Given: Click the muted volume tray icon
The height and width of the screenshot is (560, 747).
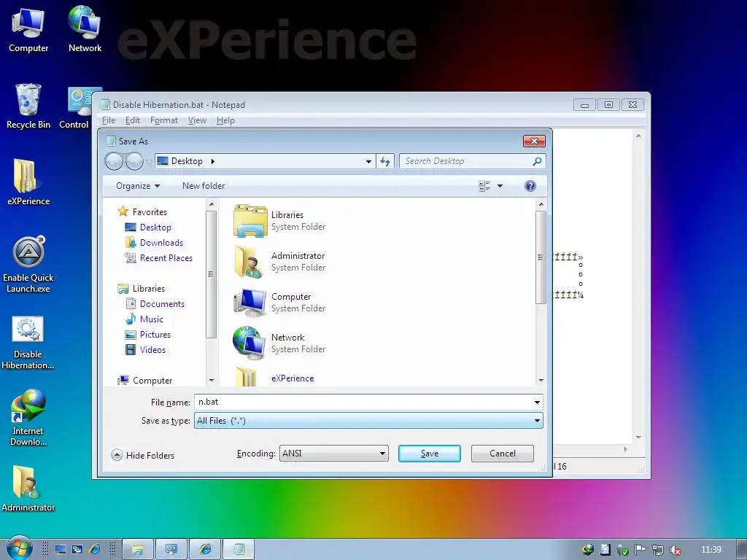Looking at the screenshot, I should point(675,550).
